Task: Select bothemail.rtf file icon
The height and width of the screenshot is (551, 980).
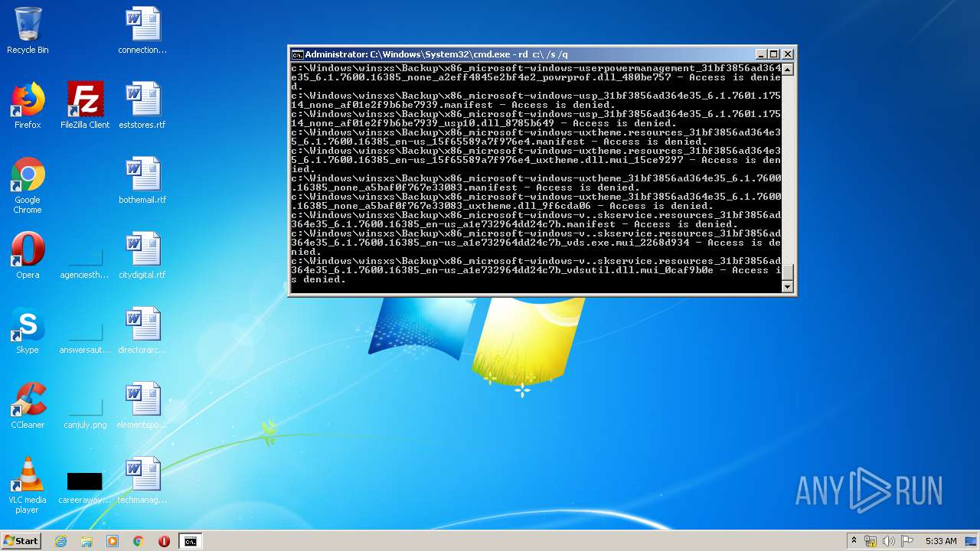Action: (x=142, y=181)
